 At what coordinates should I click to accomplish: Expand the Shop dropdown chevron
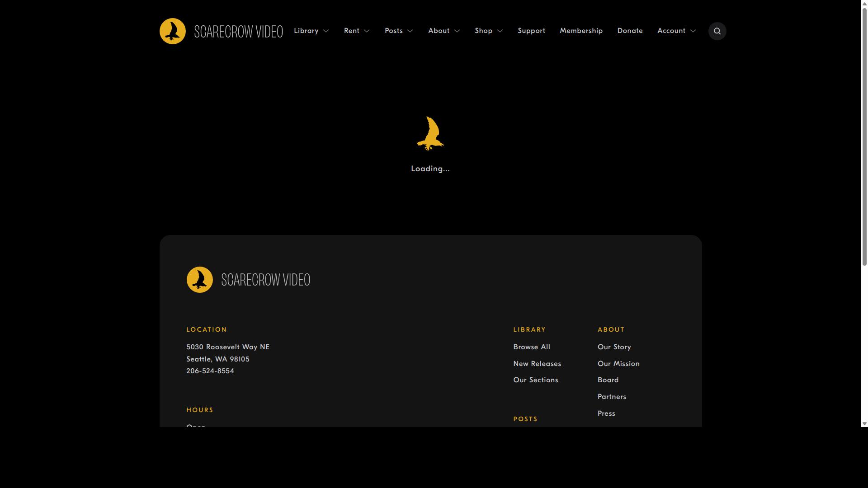point(500,31)
